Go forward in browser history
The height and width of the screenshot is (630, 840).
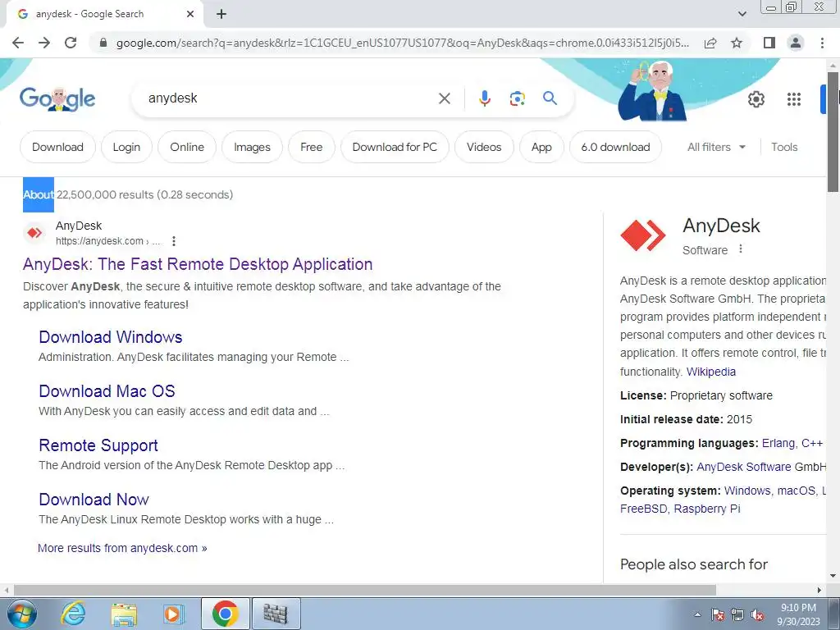click(x=44, y=43)
